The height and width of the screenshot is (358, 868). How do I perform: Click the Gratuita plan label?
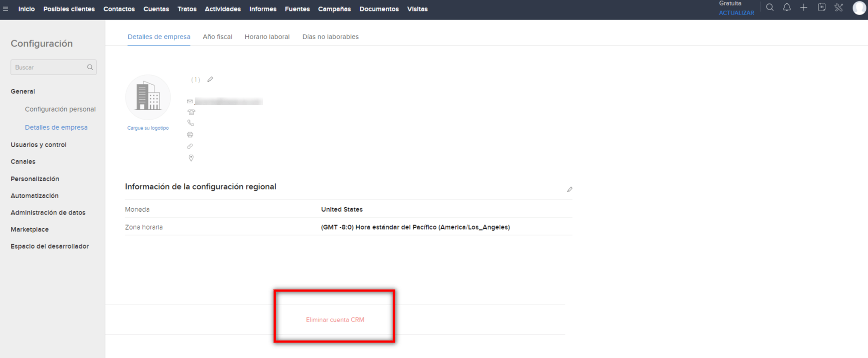(730, 4)
